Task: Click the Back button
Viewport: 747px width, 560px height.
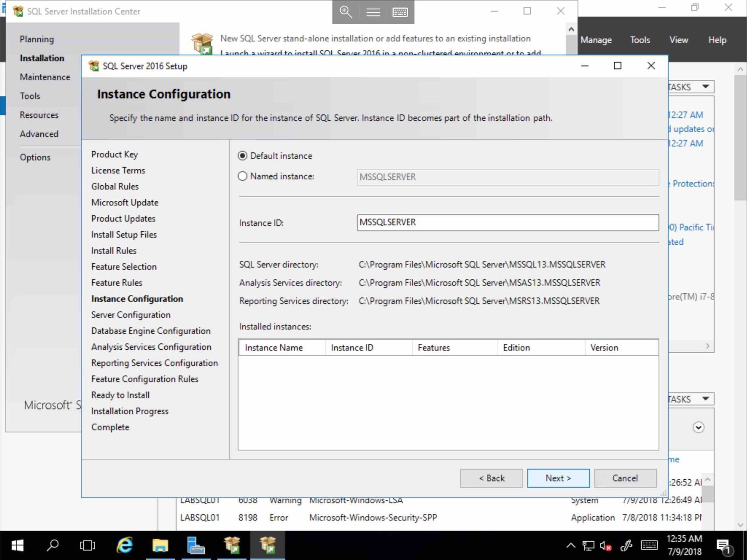Action: click(x=492, y=478)
